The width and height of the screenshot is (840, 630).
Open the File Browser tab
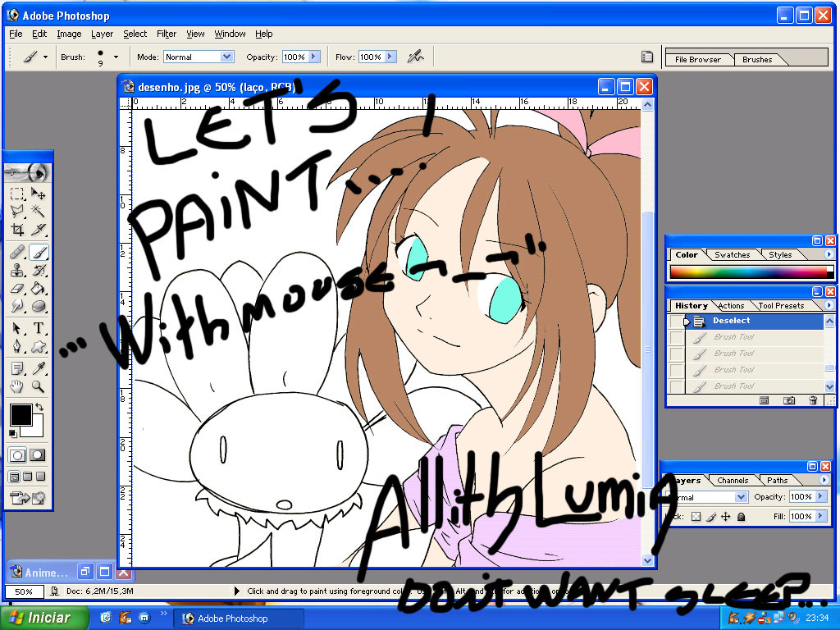[x=697, y=59]
